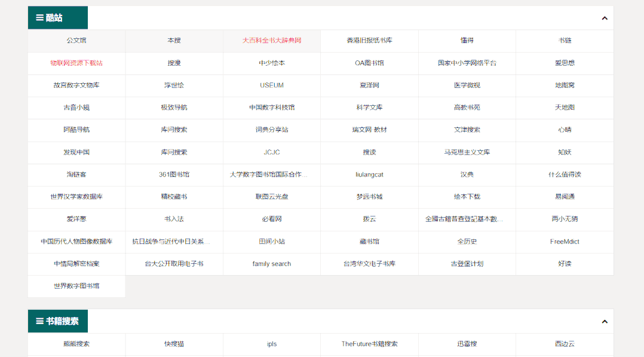Open the family search link
The width and height of the screenshot is (644, 357).
[272, 264]
